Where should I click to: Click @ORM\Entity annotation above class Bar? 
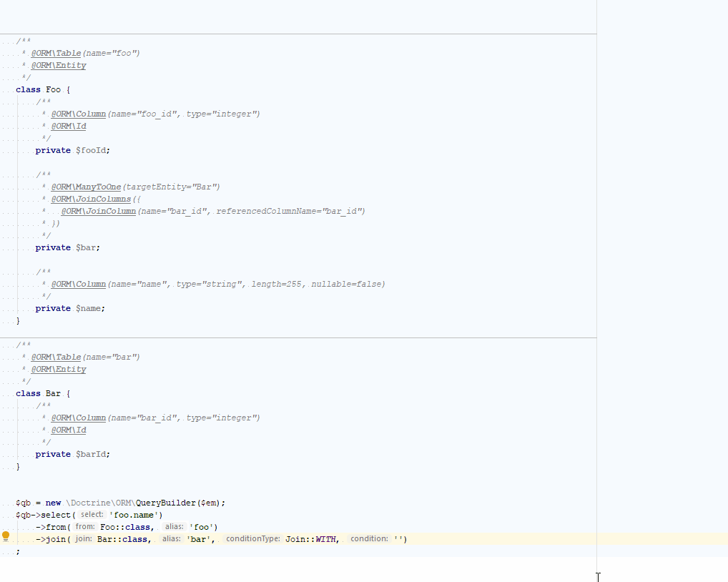pyautogui.click(x=59, y=370)
